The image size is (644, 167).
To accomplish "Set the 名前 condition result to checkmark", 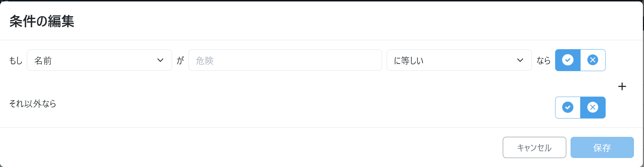I will [x=568, y=60].
